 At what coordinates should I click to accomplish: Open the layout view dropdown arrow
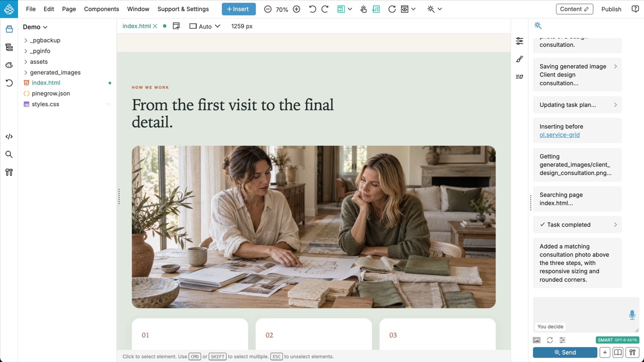(350, 9)
